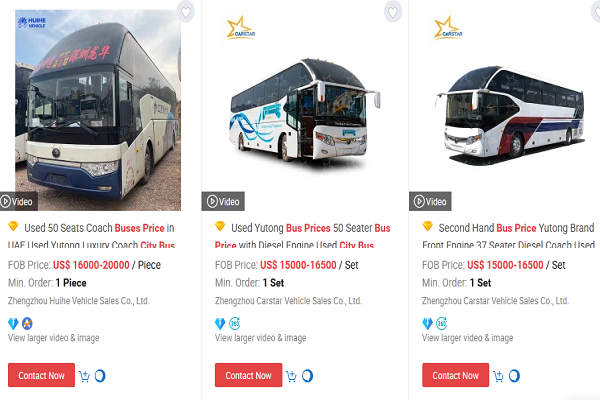Contact Now for the 37 seater Yutong bus
The height and width of the screenshot is (400, 600).
pos(455,375)
